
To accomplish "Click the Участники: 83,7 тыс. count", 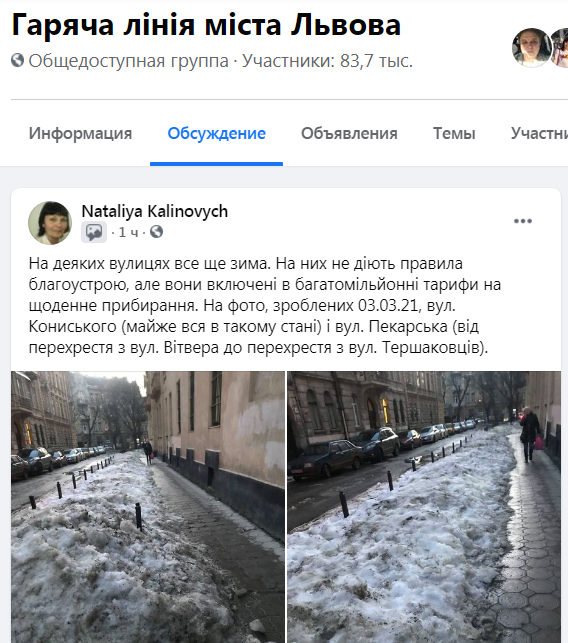I will pyautogui.click(x=327, y=61).
